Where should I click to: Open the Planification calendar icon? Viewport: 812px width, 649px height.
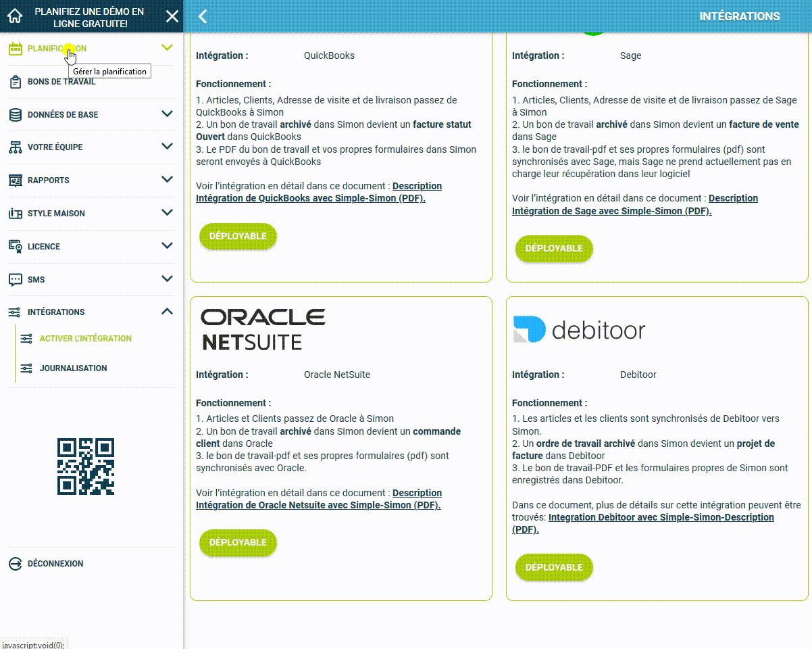tap(15, 49)
